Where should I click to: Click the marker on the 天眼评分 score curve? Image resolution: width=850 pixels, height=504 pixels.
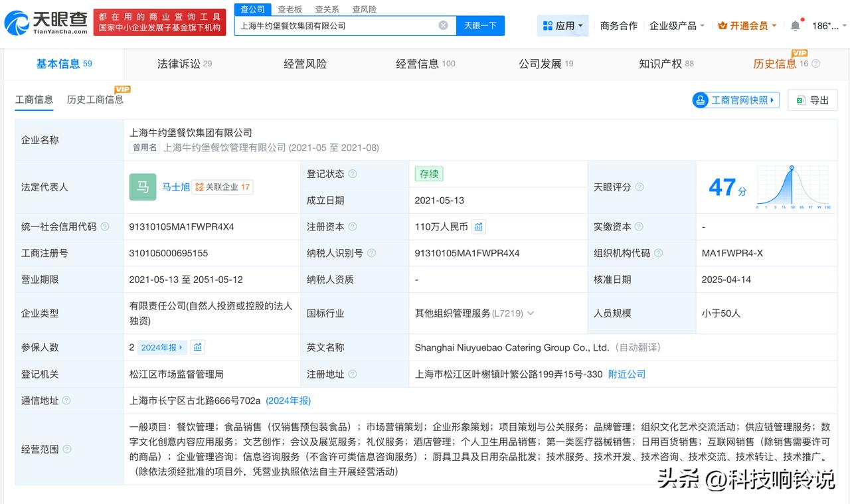(x=792, y=167)
